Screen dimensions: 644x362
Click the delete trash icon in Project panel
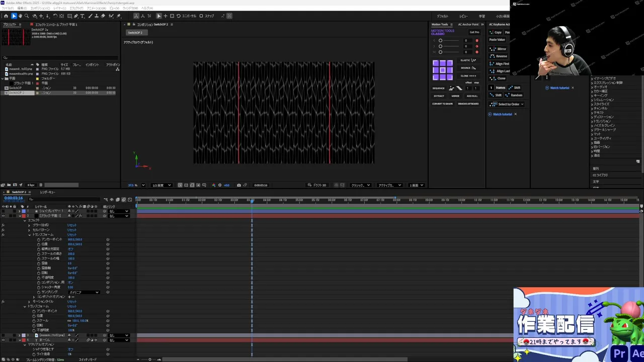(41, 185)
